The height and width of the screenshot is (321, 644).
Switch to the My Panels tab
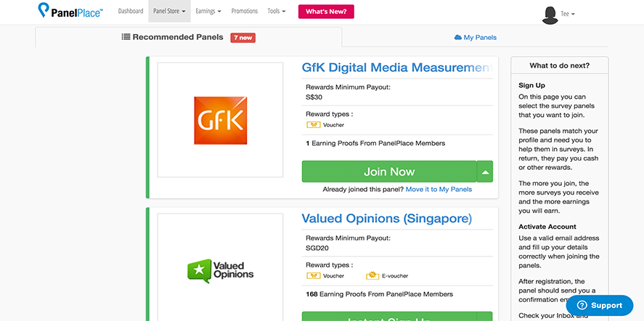(476, 38)
